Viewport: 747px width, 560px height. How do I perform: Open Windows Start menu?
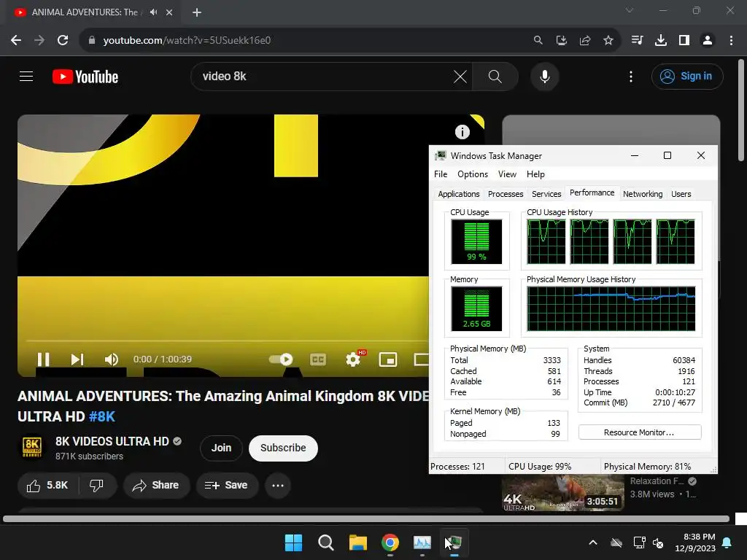tap(293, 542)
